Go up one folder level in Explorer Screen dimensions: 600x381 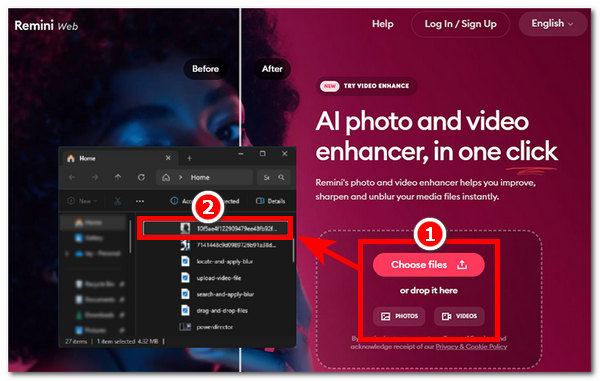click(x=118, y=177)
